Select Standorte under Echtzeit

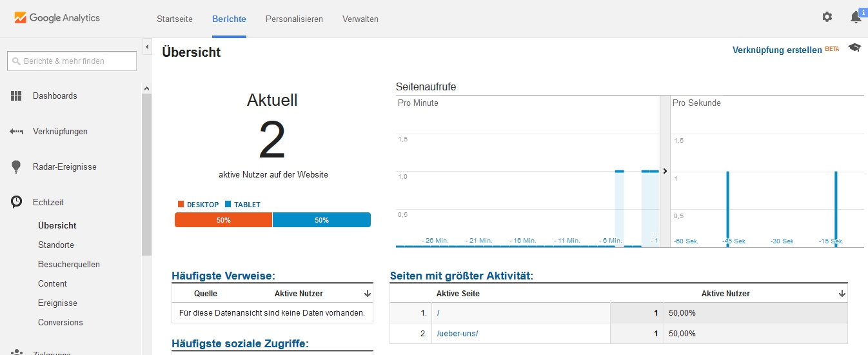(56, 245)
